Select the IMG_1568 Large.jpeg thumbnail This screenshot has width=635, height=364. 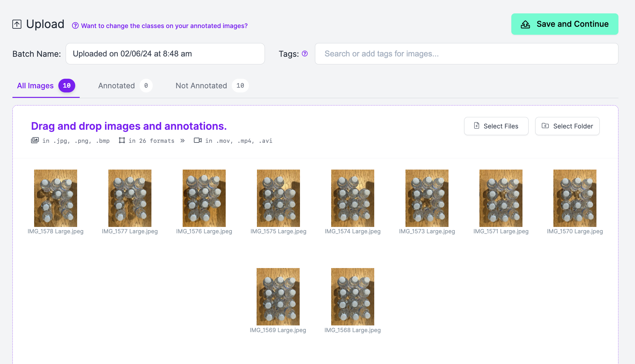[x=352, y=296]
